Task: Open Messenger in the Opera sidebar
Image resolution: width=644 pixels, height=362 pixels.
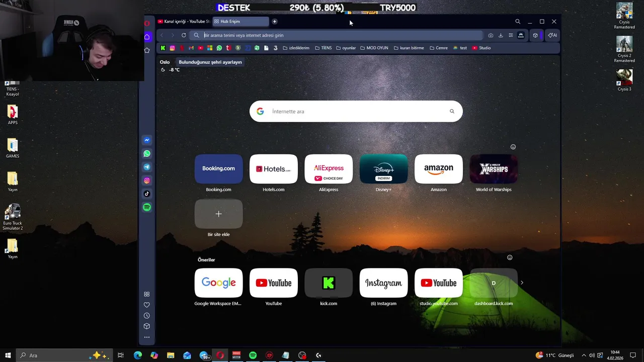Action: (147, 140)
